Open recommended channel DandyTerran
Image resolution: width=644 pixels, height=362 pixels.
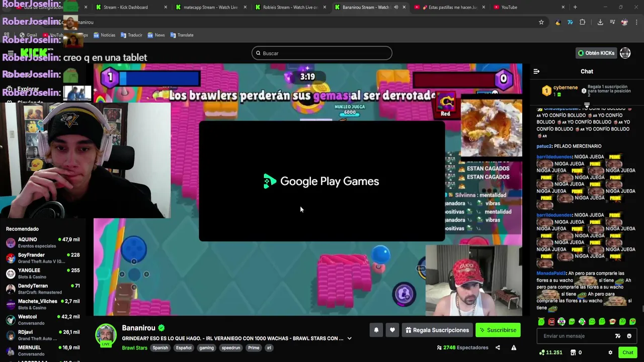coord(43,289)
